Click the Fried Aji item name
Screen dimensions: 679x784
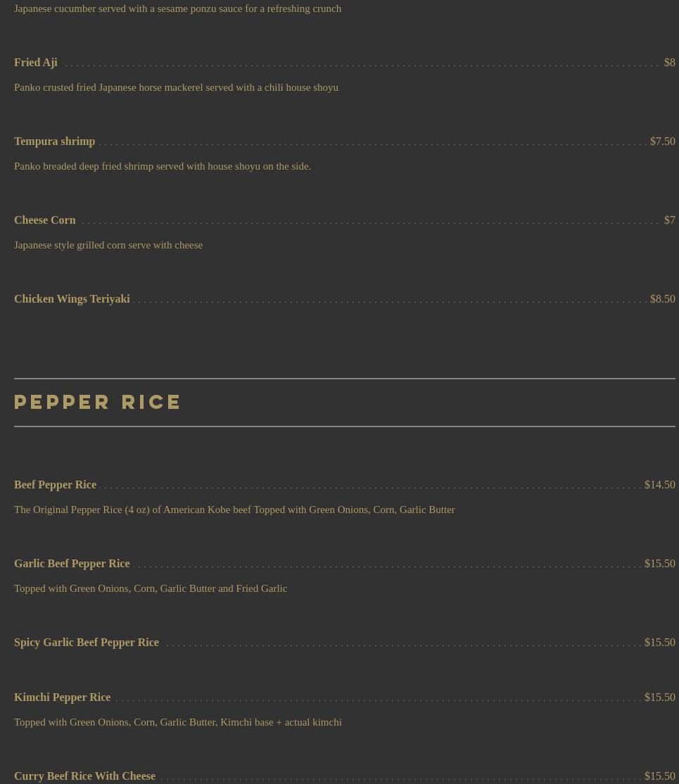[x=36, y=63]
